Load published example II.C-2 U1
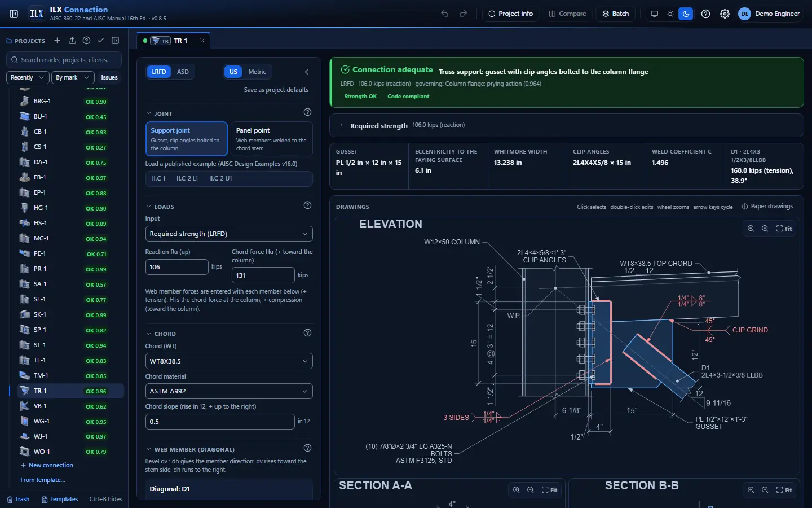The height and width of the screenshot is (508, 812). (x=220, y=178)
